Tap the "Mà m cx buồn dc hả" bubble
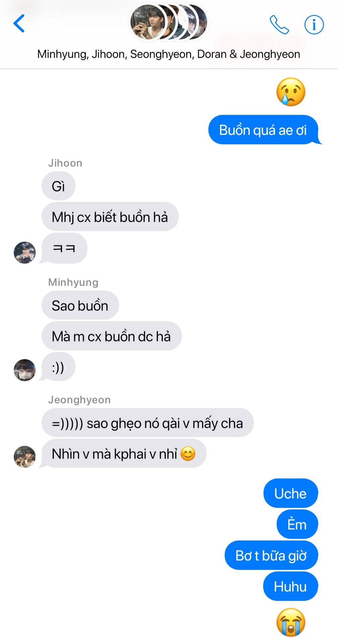The height and width of the screenshot is (644, 338). coord(112,336)
